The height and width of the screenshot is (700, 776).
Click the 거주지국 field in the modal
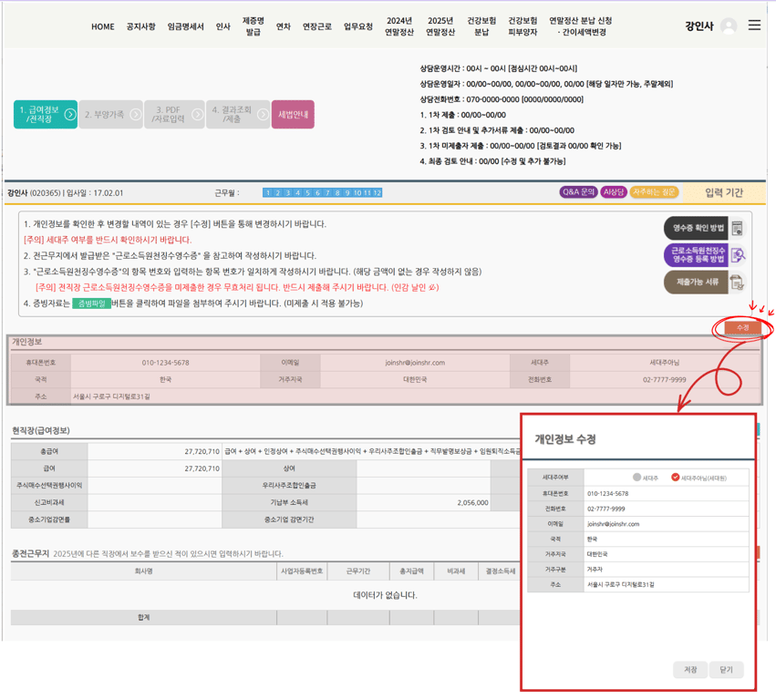click(x=667, y=554)
